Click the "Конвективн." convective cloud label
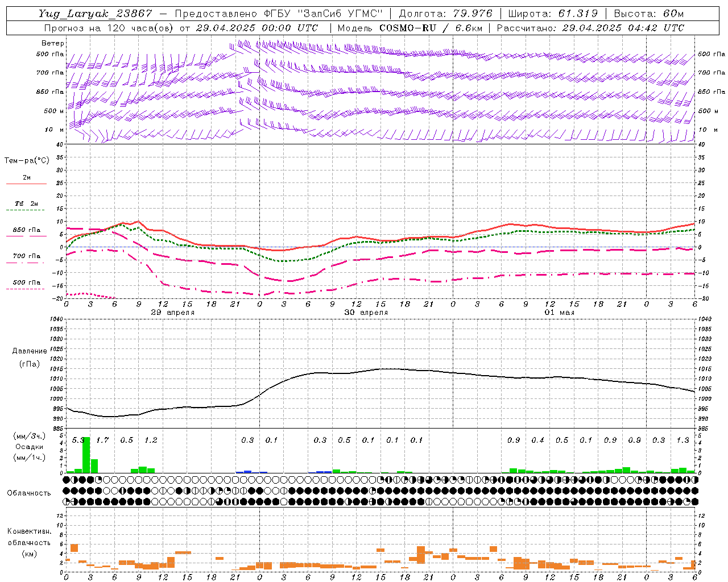Screen dimensions: 728x582 29,531
